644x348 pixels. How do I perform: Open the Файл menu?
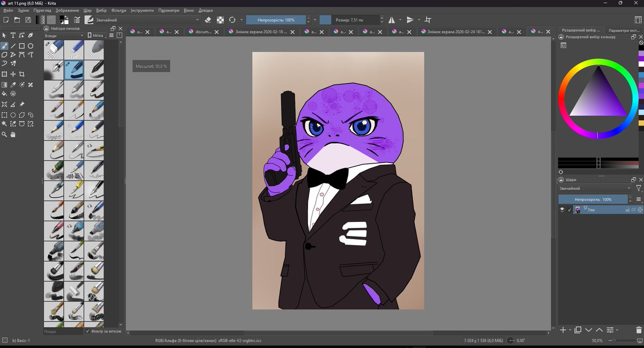click(8, 10)
